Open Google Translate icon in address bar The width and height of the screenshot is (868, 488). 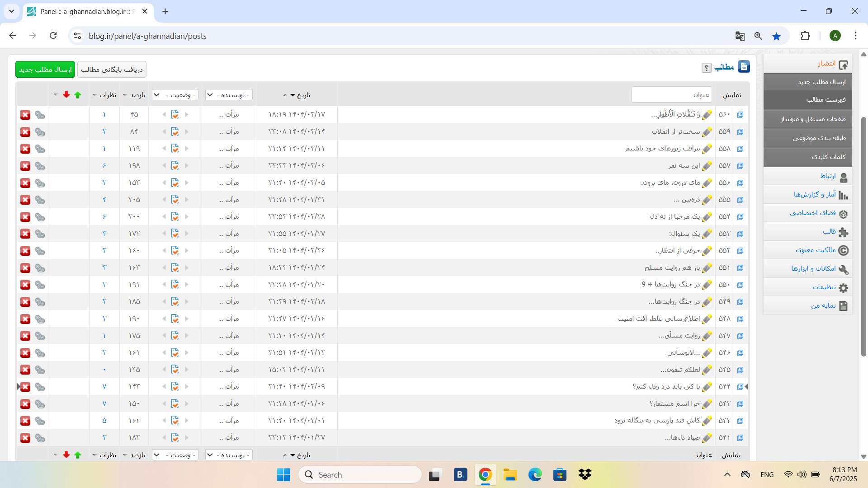740,36
